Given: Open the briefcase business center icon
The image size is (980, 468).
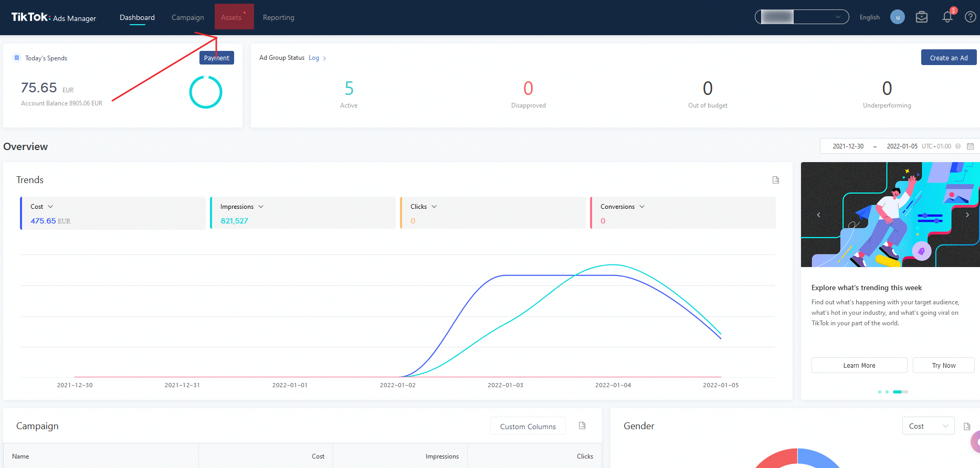Looking at the screenshot, I should (x=922, y=17).
